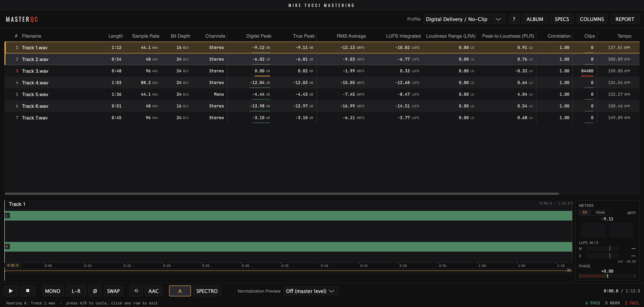Open the SPECS panel
The width and height of the screenshot is (644, 307).
(562, 19)
